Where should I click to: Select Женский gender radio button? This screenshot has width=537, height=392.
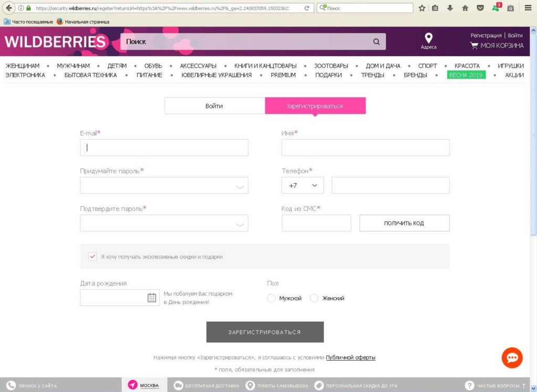(314, 298)
